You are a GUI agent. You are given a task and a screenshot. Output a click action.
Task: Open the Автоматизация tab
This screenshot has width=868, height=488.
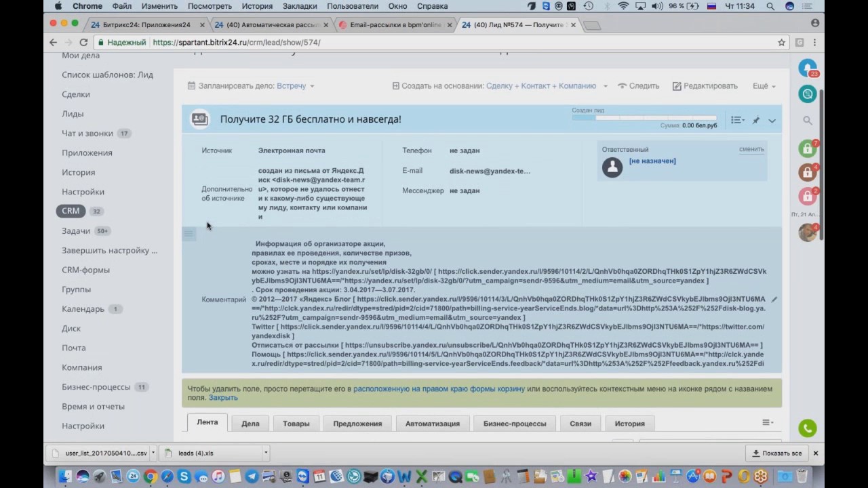tap(433, 423)
